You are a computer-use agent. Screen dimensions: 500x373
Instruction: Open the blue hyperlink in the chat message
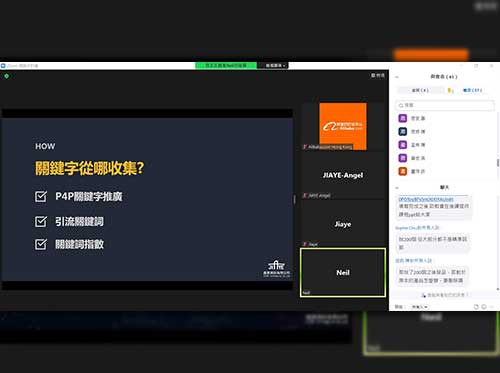[426, 199]
